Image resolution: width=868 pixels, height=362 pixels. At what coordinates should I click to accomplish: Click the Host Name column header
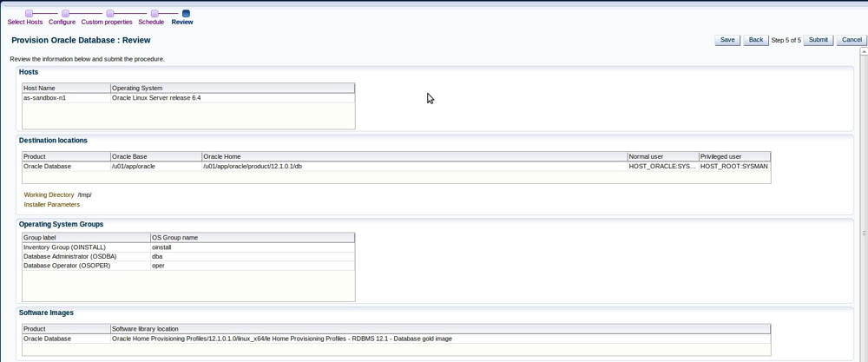click(x=67, y=88)
